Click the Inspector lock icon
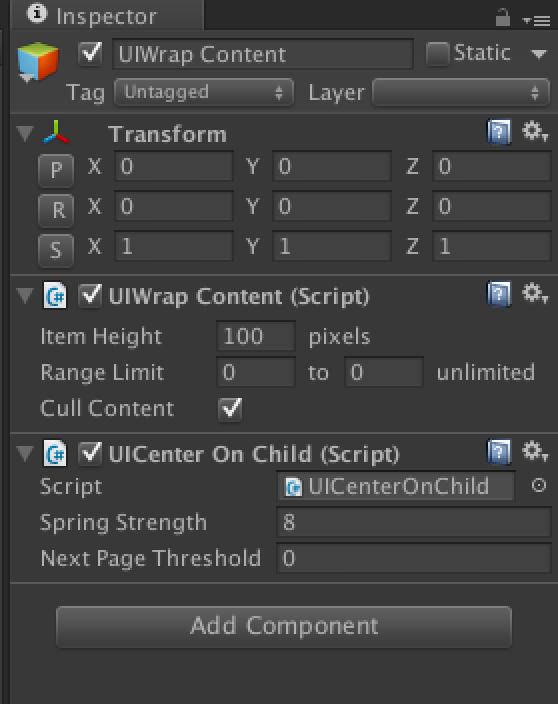The height and width of the screenshot is (704, 558). pos(503,18)
